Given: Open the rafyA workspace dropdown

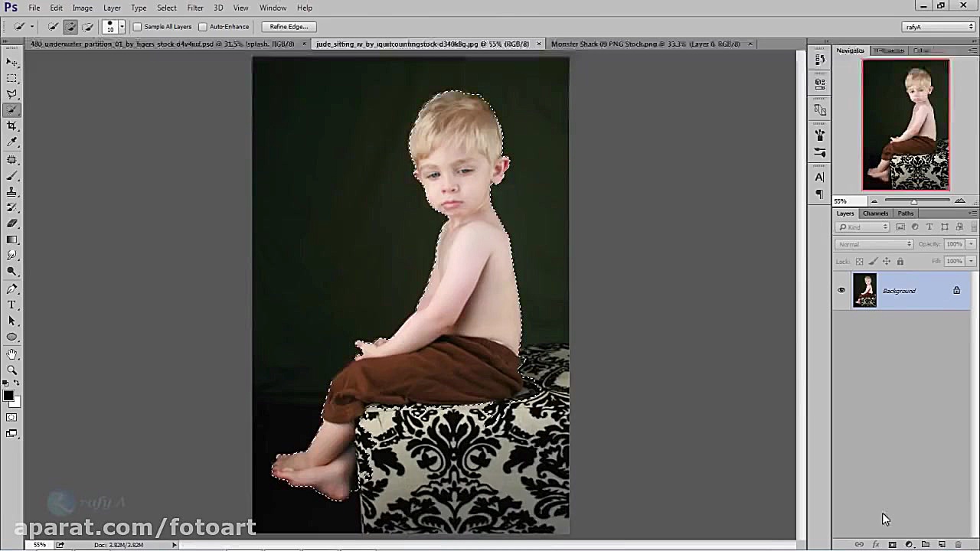Looking at the screenshot, I should [939, 27].
